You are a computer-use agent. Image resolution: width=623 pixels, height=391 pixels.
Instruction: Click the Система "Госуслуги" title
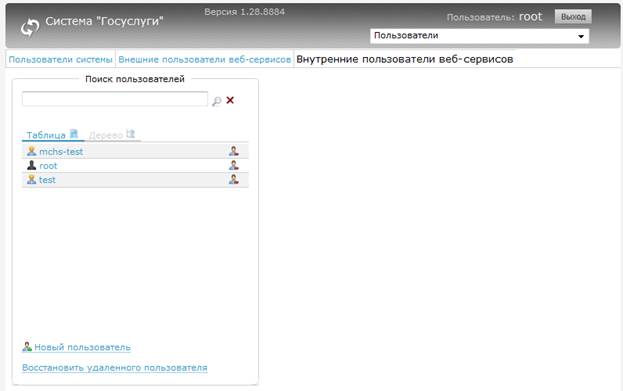104,21
